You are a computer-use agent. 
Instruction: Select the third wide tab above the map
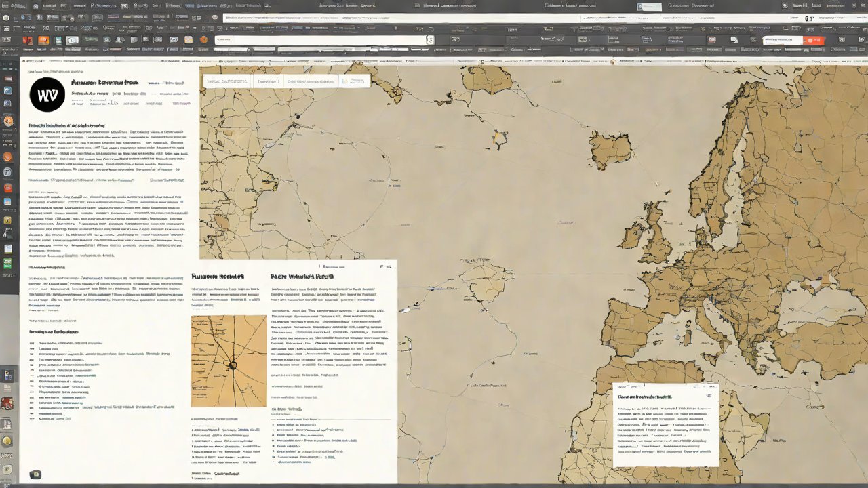(x=311, y=81)
